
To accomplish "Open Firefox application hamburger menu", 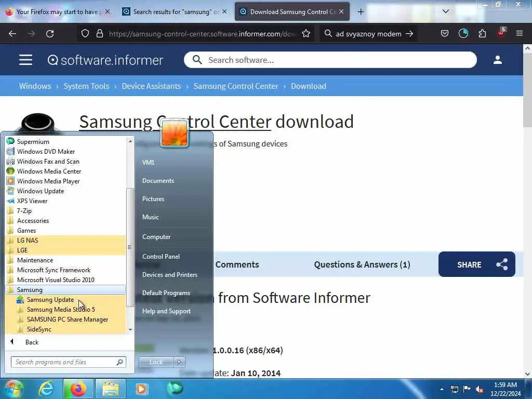I will (x=520, y=33).
